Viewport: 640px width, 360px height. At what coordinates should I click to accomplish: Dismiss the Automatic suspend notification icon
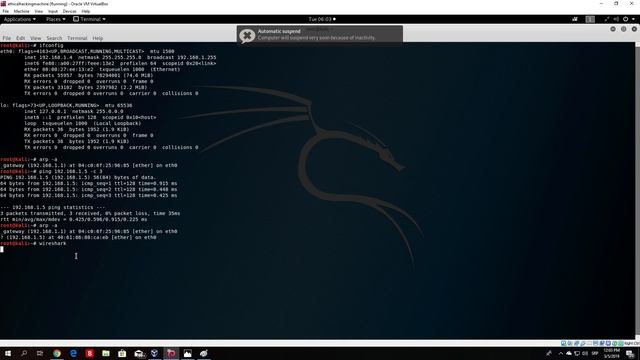247,36
